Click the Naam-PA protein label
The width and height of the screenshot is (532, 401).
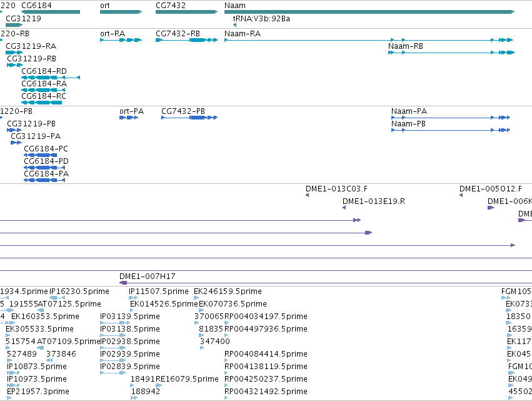409,111
